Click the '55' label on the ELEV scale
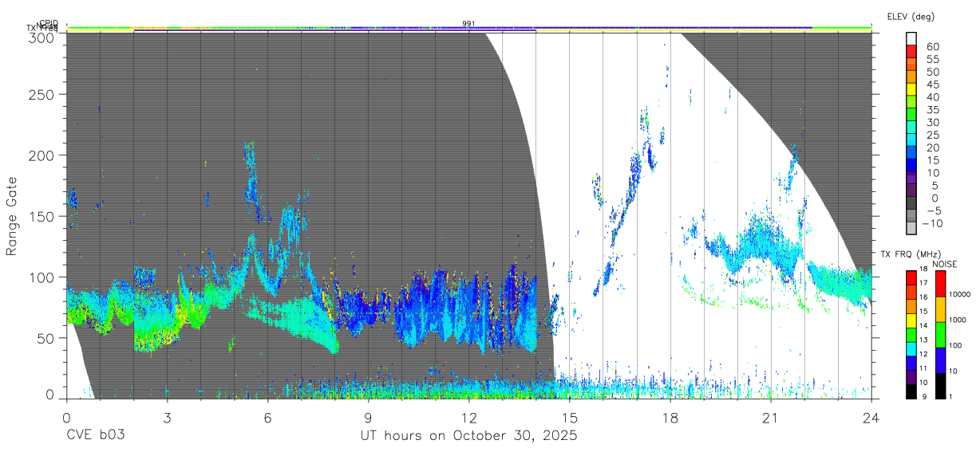The height and width of the screenshot is (452, 980). (931, 59)
